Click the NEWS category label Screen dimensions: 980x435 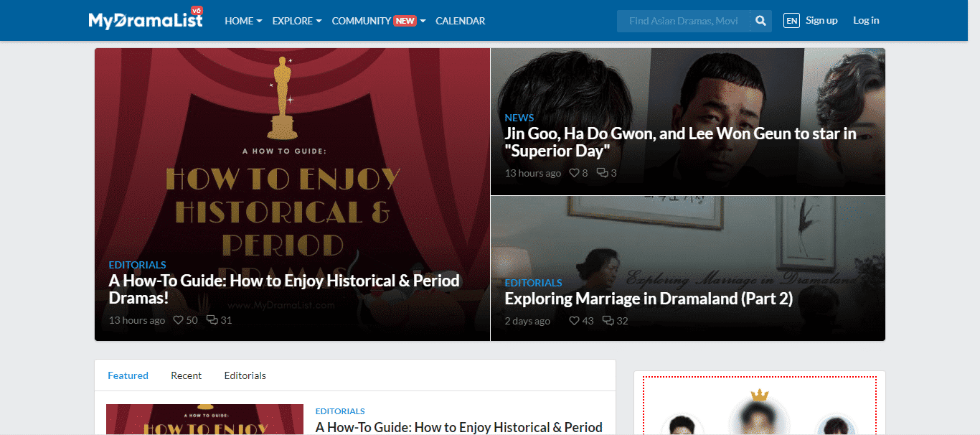click(x=519, y=118)
